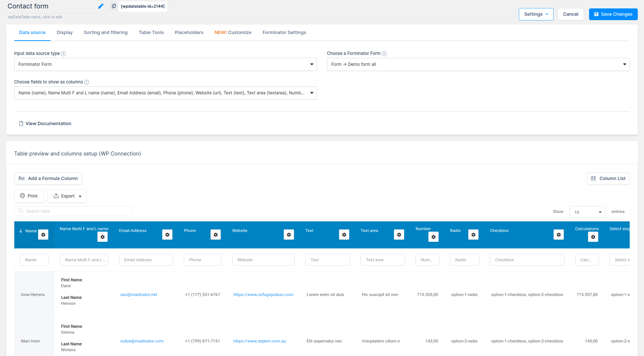Image resolution: width=644 pixels, height=356 pixels.
Task: Open settings gear for Phone column
Action: coord(216,235)
